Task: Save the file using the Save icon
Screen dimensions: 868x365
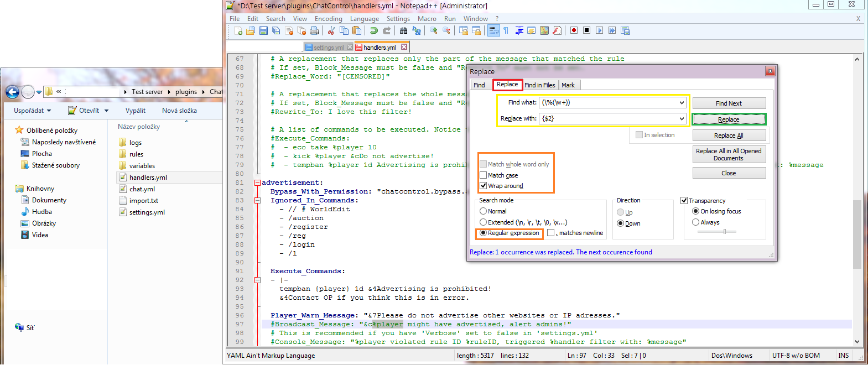Action: [x=263, y=31]
